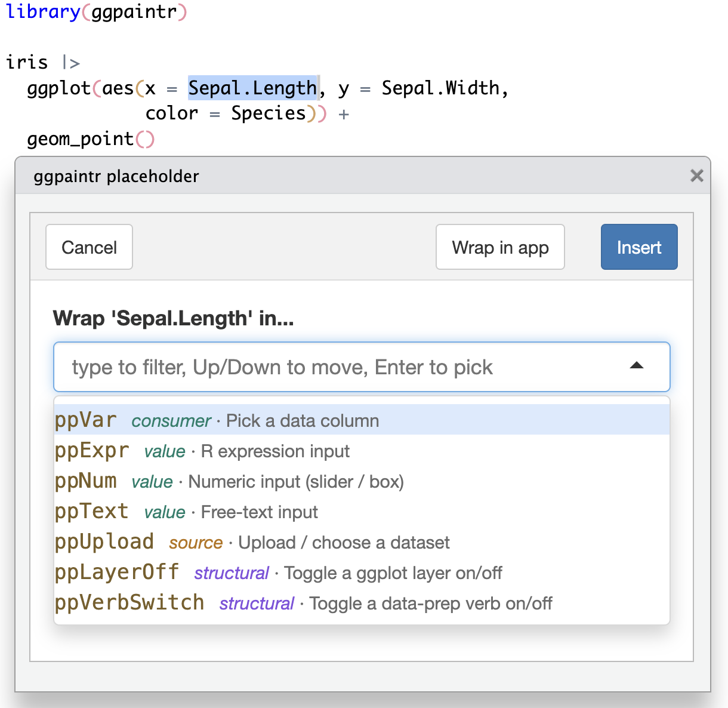Choose ppNum numeric input option
Viewport: 728px width, 708px height.
[362, 481]
